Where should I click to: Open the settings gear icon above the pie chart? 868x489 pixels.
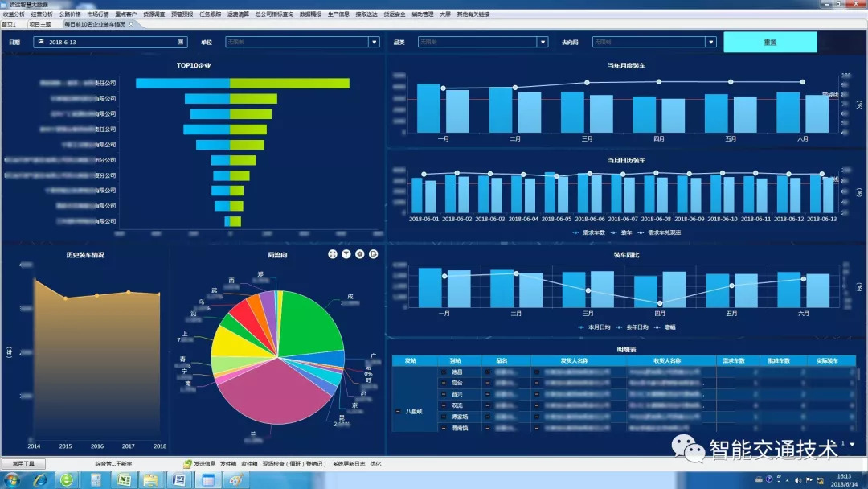click(x=360, y=254)
